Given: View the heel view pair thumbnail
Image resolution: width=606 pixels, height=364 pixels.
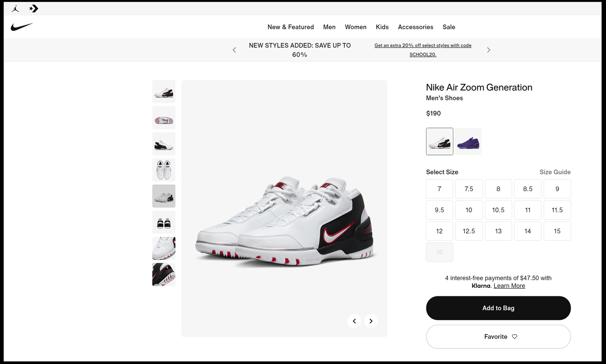Looking at the screenshot, I should (164, 223).
